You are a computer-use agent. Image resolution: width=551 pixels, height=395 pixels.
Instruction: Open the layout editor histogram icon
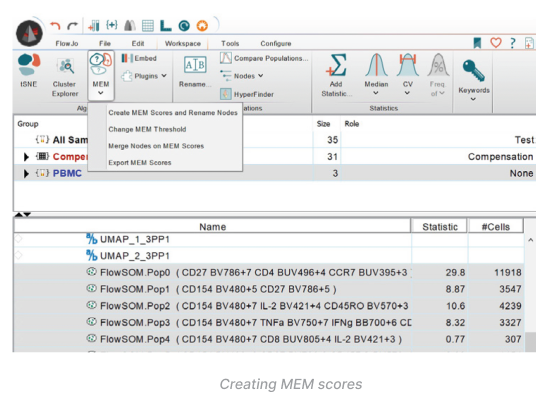(130, 25)
